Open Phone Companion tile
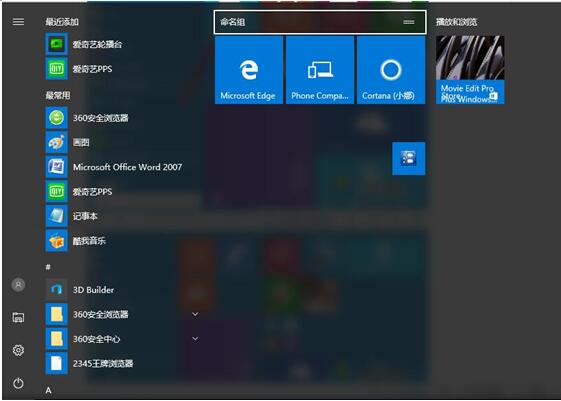The image size is (561, 401). coord(320,70)
